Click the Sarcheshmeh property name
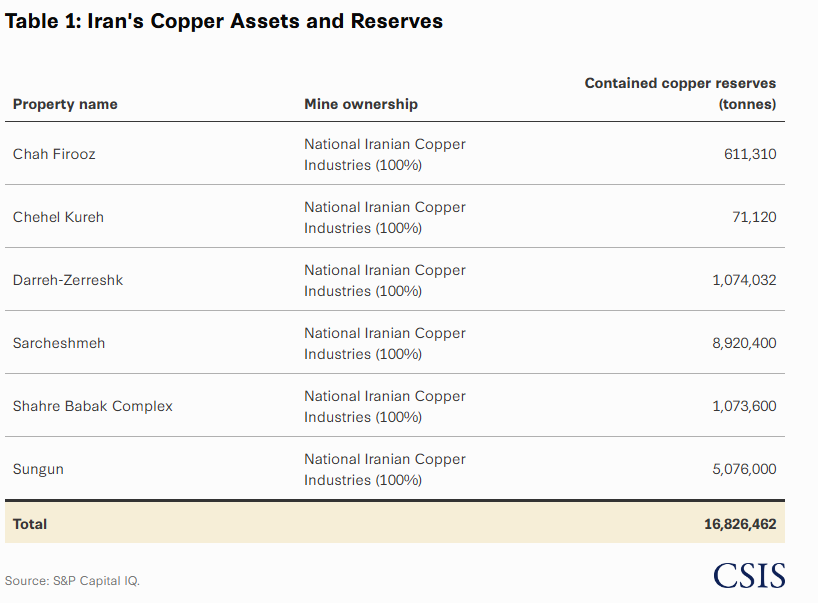 click(59, 343)
